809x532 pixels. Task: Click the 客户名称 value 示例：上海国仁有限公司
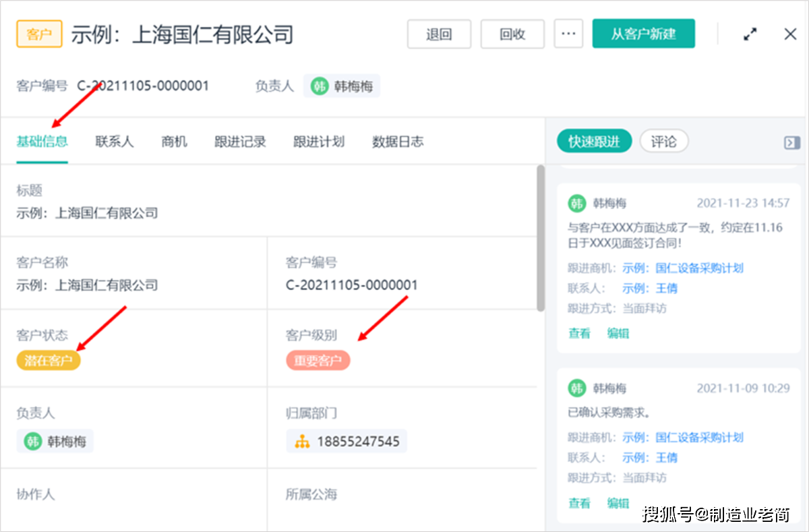(x=87, y=285)
